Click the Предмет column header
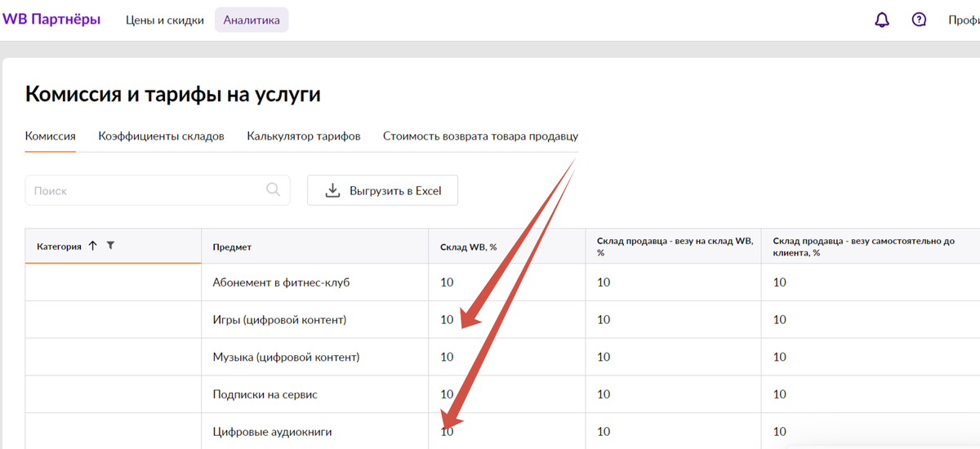 coord(315,246)
